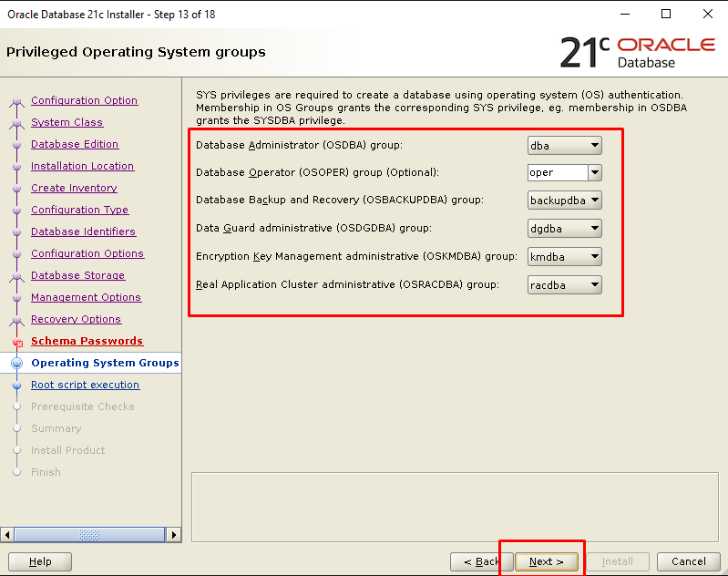Viewport: 728px width, 576px height.
Task: Click the 'Database Operator (OSOPER) group (Optional):' label
Action: (318, 172)
